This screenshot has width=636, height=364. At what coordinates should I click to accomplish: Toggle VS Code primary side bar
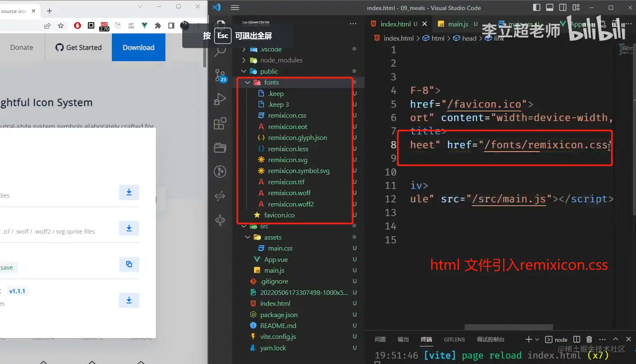click(x=537, y=8)
